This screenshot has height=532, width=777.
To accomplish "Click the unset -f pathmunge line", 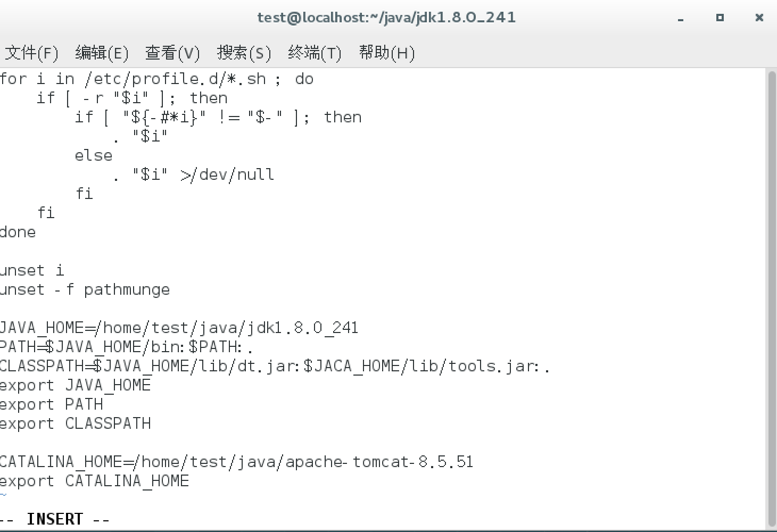I will pos(85,289).
